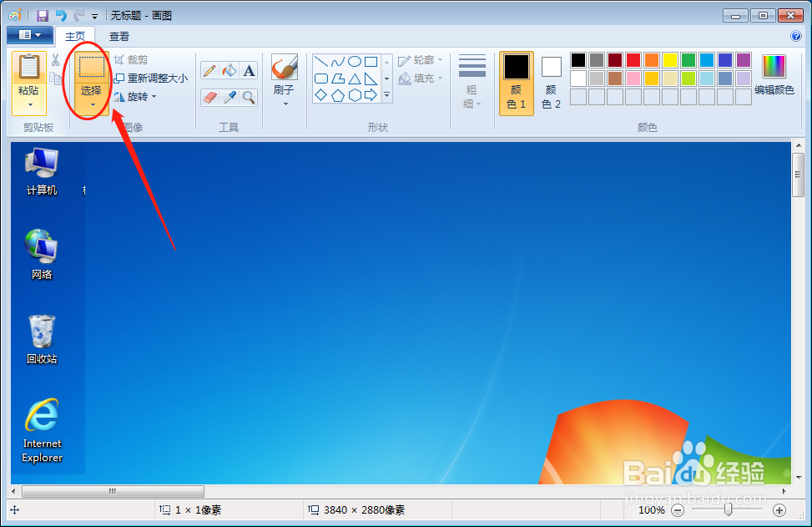The height and width of the screenshot is (527, 812).
Task: Choose the Rectangle shape
Action: pyautogui.click(x=371, y=62)
